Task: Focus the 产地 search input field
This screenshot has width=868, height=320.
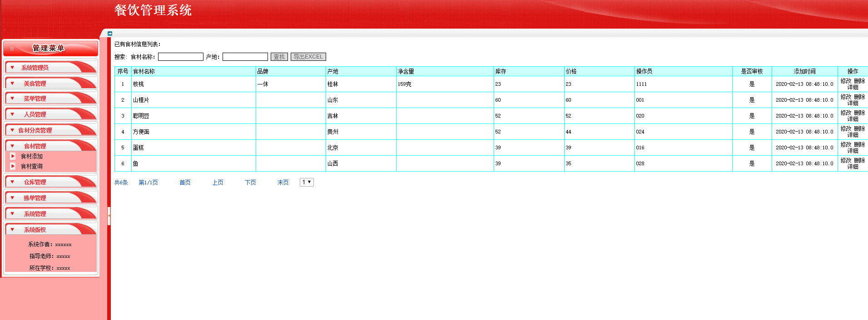Action: click(x=245, y=57)
